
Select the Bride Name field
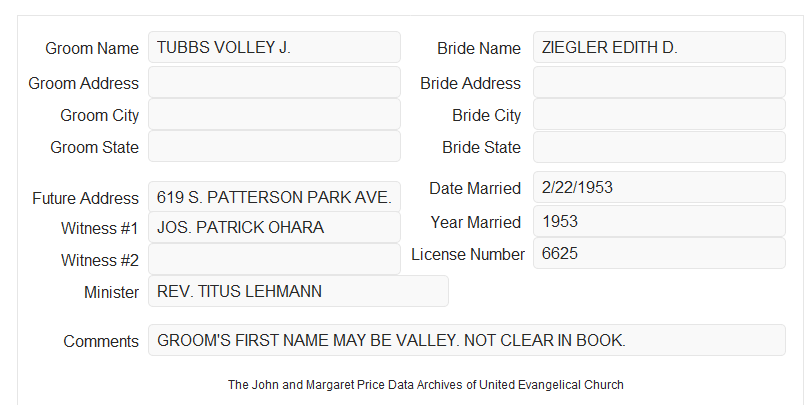659,47
